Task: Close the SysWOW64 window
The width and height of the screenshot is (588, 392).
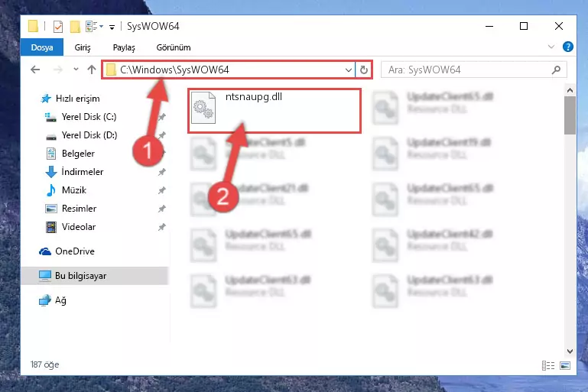Action: pyautogui.click(x=559, y=26)
